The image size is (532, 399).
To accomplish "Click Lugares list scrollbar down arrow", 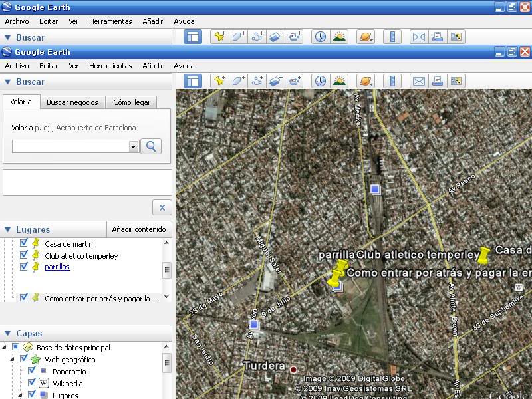I will (x=167, y=297).
